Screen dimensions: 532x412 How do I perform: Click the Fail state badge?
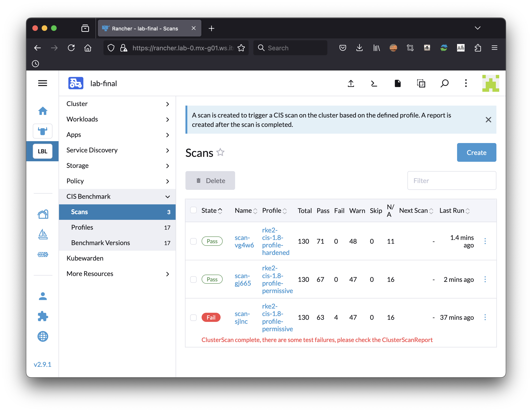pos(211,317)
